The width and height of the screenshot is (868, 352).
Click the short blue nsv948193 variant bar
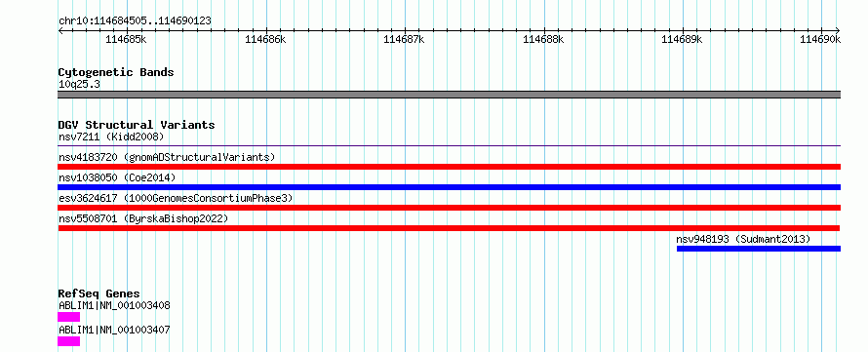759,249
